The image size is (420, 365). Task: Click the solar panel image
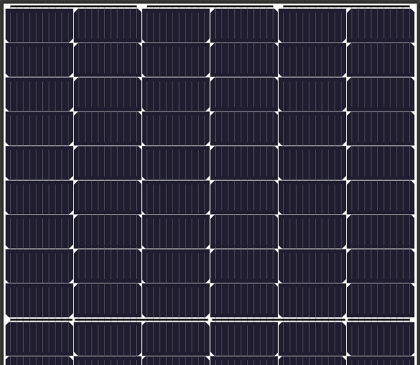point(210,182)
